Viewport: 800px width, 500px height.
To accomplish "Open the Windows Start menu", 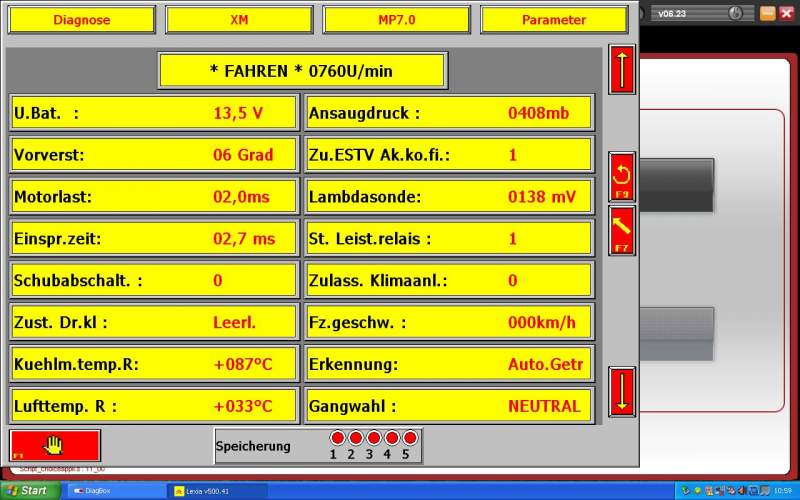I will (x=30, y=491).
